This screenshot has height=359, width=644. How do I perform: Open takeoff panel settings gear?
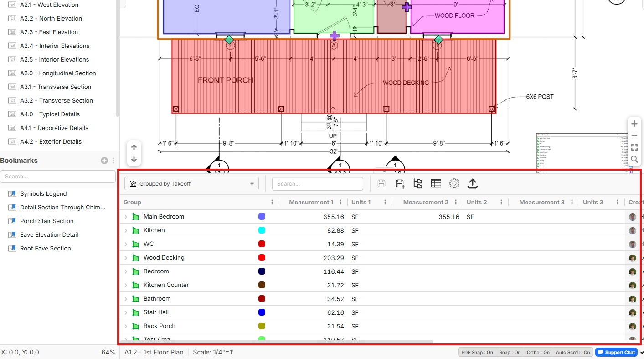pos(454,184)
